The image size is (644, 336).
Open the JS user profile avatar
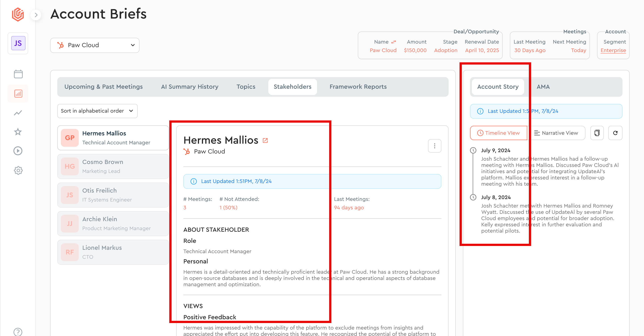[x=18, y=43]
